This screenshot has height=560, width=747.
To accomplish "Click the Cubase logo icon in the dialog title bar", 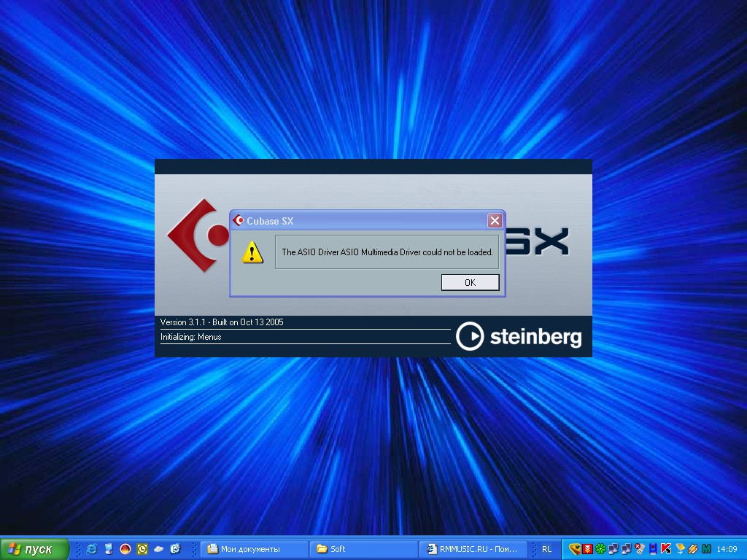I will (x=239, y=220).
